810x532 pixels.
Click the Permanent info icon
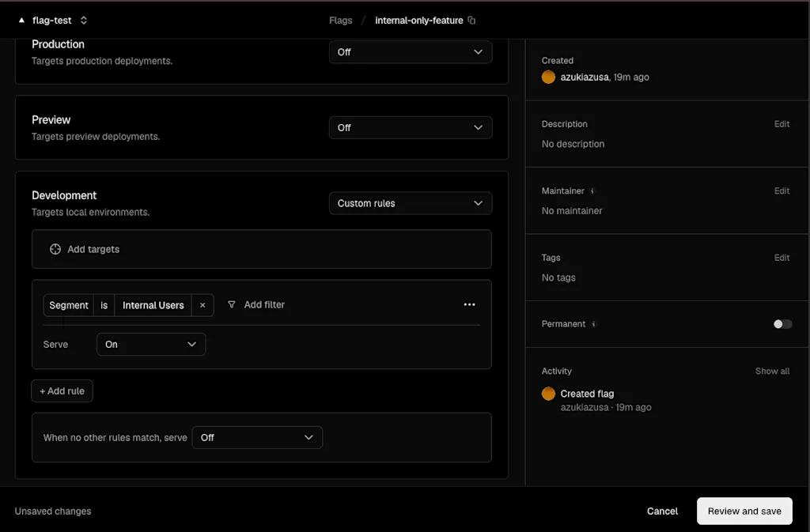pyautogui.click(x=593, y=324)
